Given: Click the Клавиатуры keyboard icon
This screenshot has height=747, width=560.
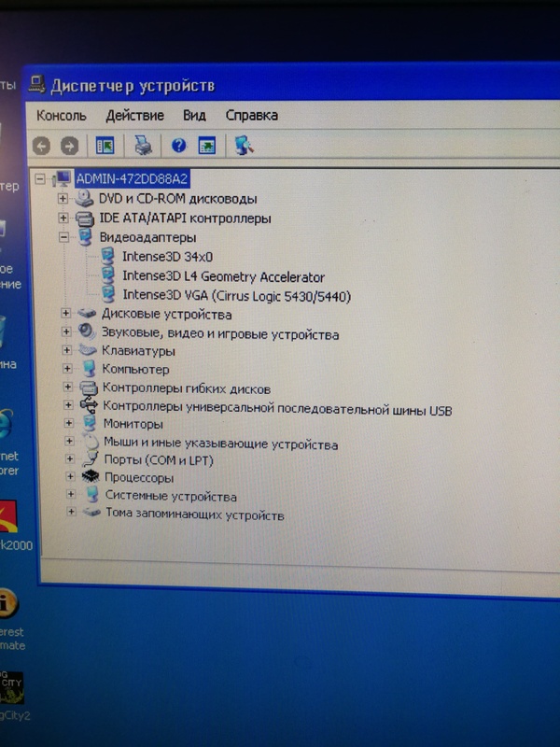Looking at the screenshot, I should click(88, 350).
